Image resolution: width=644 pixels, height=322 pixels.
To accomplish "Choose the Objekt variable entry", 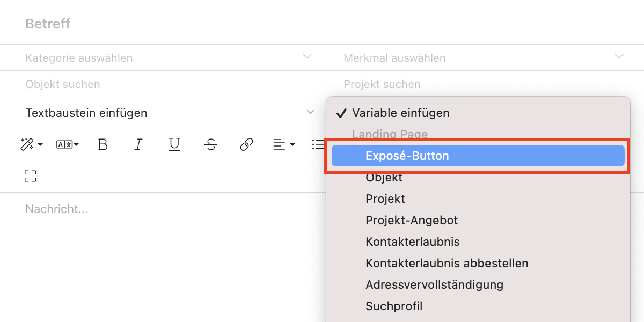I will 384,177.
